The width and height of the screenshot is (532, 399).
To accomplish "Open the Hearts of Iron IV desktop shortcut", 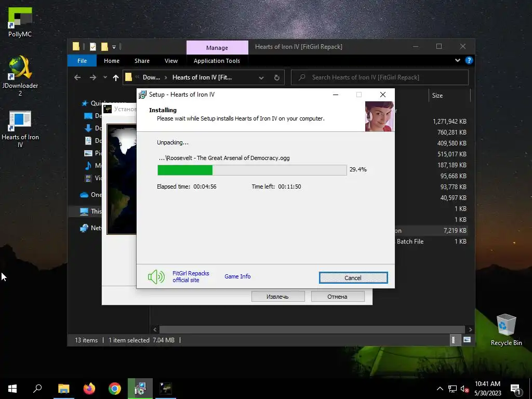I will point(20,129).
